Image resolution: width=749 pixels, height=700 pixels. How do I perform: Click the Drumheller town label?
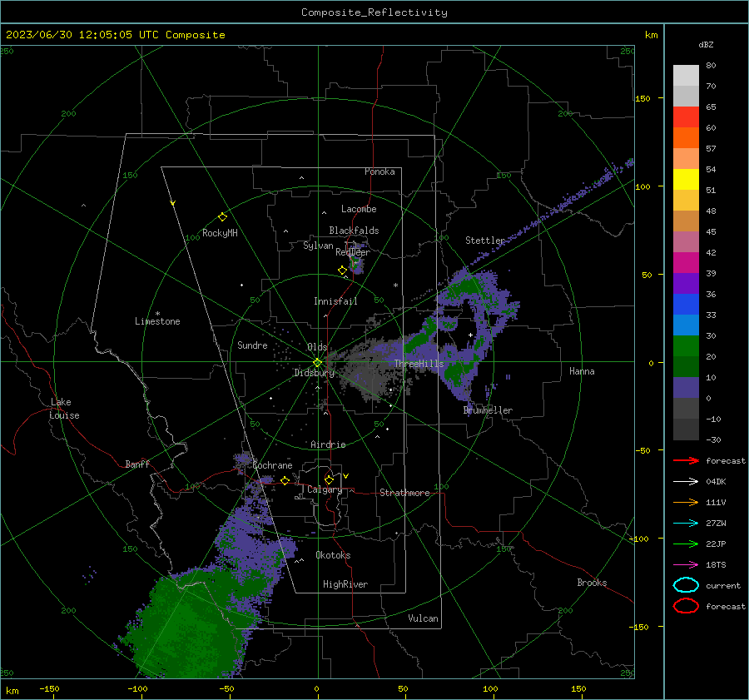488,410
